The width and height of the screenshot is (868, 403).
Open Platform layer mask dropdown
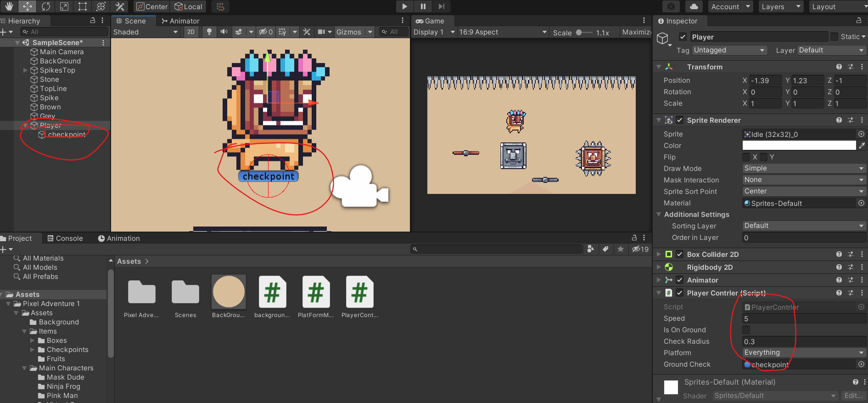(x=804, y=353)
